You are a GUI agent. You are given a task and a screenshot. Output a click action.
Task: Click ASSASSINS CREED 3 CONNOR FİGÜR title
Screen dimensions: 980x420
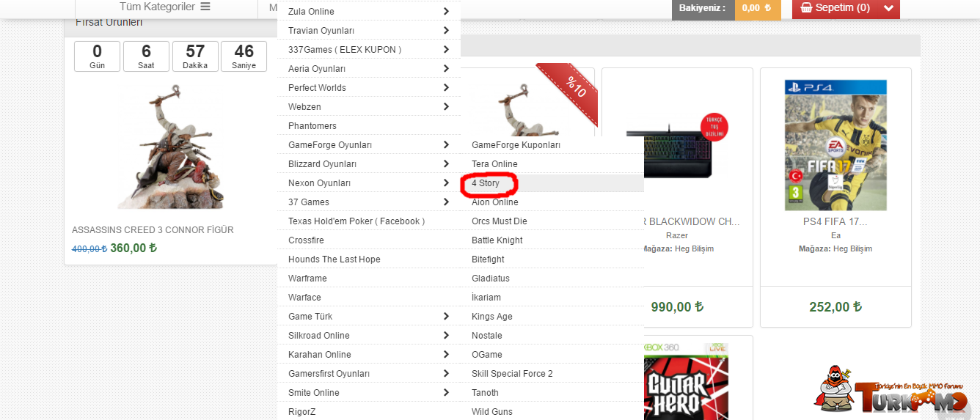tap(153, 229)
